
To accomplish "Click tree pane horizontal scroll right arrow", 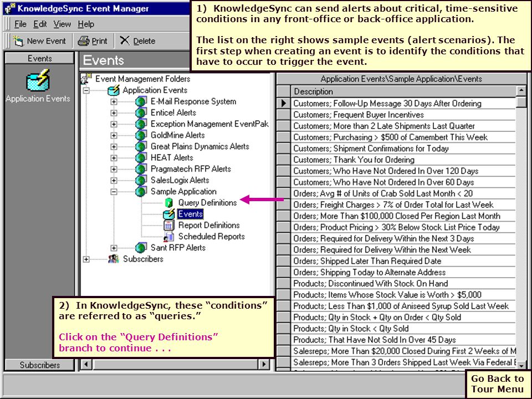I will click(263, 365).
